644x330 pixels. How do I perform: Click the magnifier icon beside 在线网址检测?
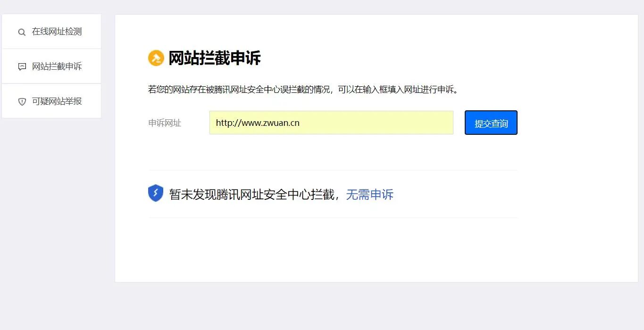coord(22,32)
